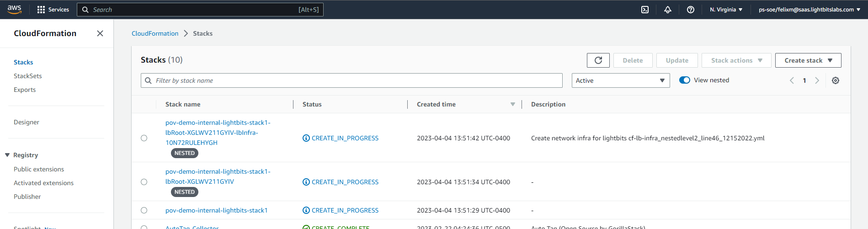
Task: Click timestamp 2023-04-04 13:51:29 UTC-0400
Action: coord(463,210)
